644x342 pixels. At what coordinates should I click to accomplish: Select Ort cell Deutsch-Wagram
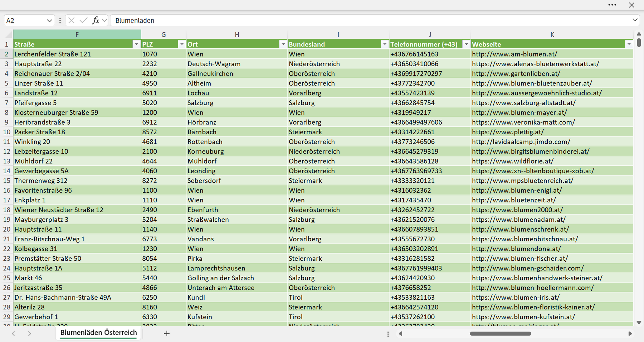237,64
